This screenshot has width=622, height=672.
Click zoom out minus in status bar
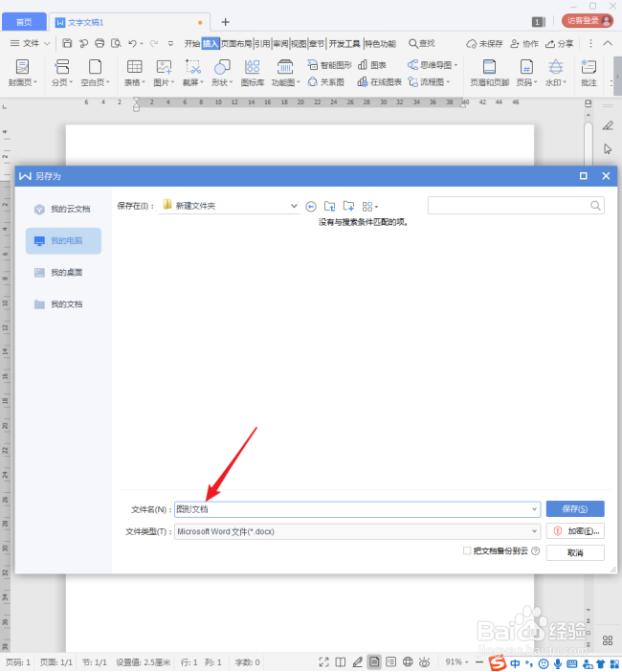click(x=479, y=662)
